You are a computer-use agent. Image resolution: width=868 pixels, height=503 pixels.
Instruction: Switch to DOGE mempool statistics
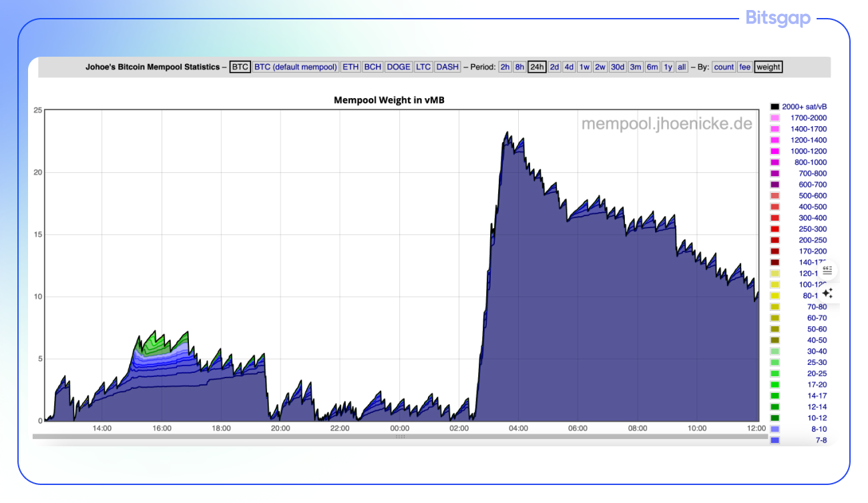pos(399,67)
